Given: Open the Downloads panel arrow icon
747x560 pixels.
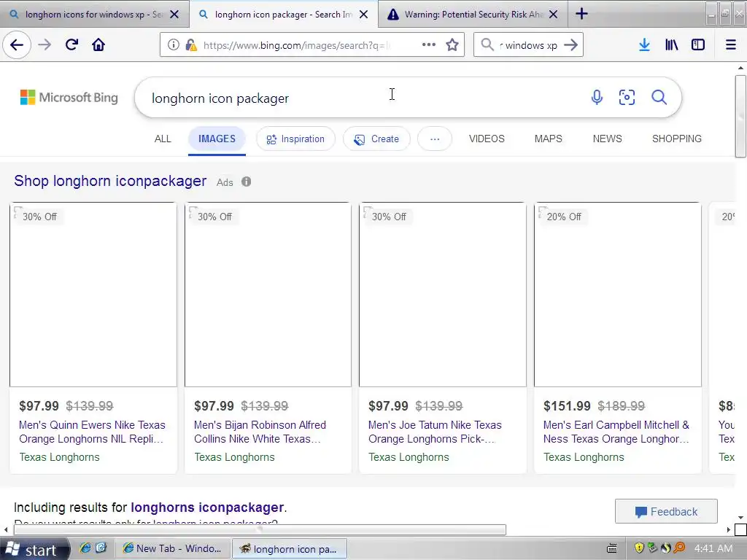Looking at the screenshot, I should coord(644,44).
